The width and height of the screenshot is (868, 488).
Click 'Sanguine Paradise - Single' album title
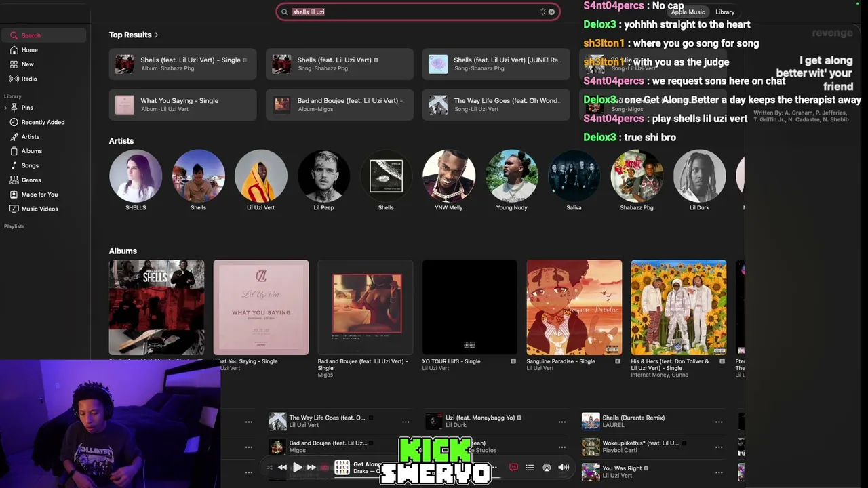click(561, 361)
